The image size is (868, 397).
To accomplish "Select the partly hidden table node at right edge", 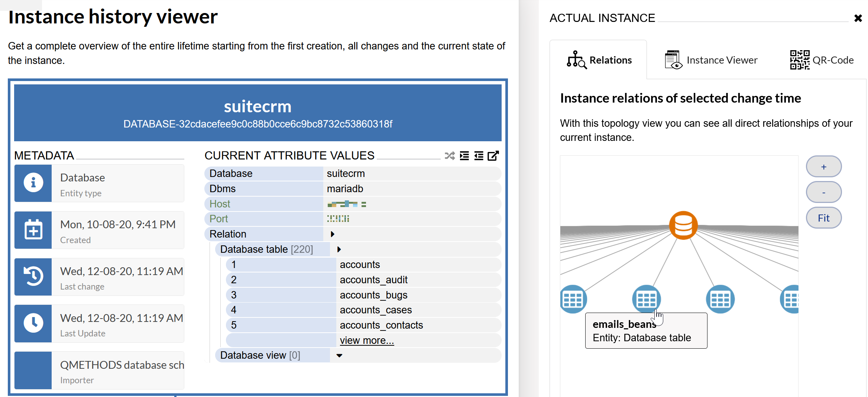I will pyautogui.click(x=790, y=299).
